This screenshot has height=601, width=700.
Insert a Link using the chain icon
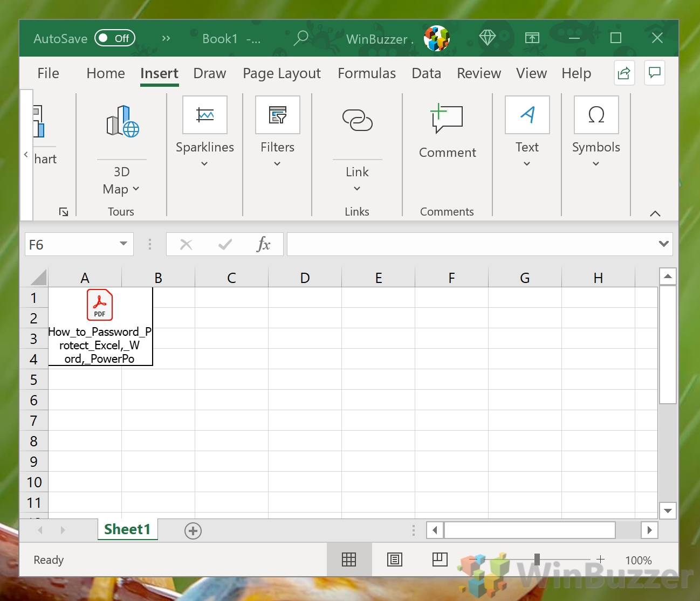click(357, 120)
